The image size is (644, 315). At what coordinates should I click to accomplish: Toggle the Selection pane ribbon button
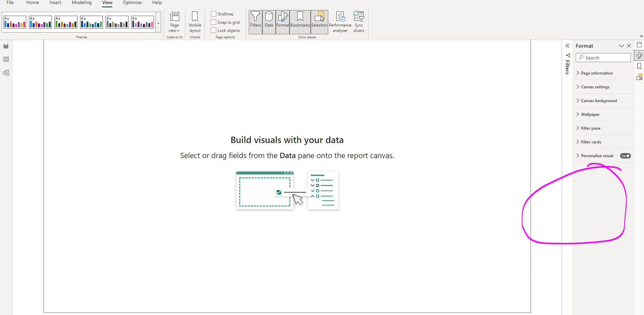click(319, 22)
